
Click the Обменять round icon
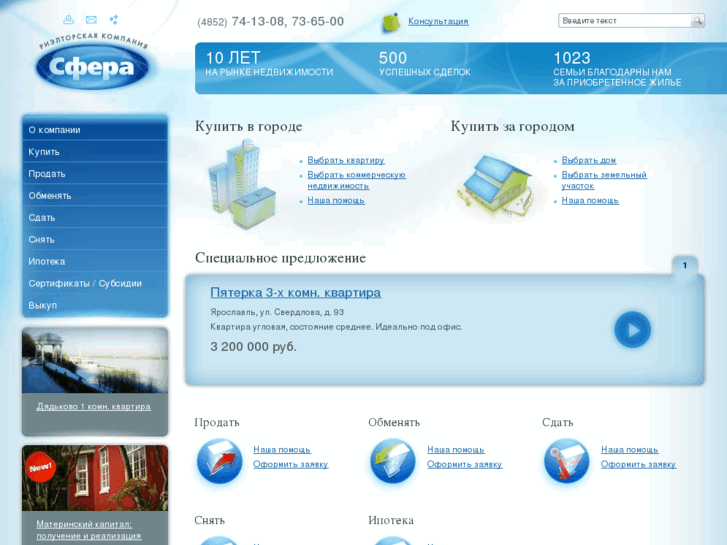click(x=393, y=461)
